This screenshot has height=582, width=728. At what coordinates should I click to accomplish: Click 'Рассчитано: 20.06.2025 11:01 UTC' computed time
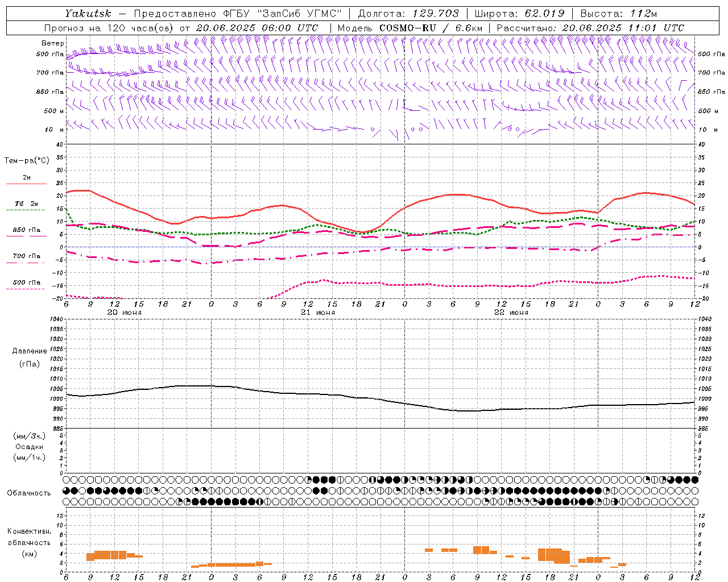[590, 28]
